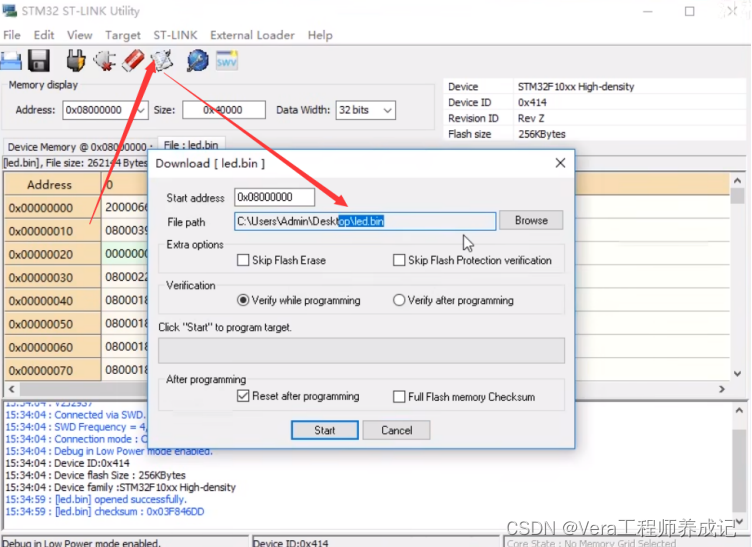Open the Target menu

(123, 35)
